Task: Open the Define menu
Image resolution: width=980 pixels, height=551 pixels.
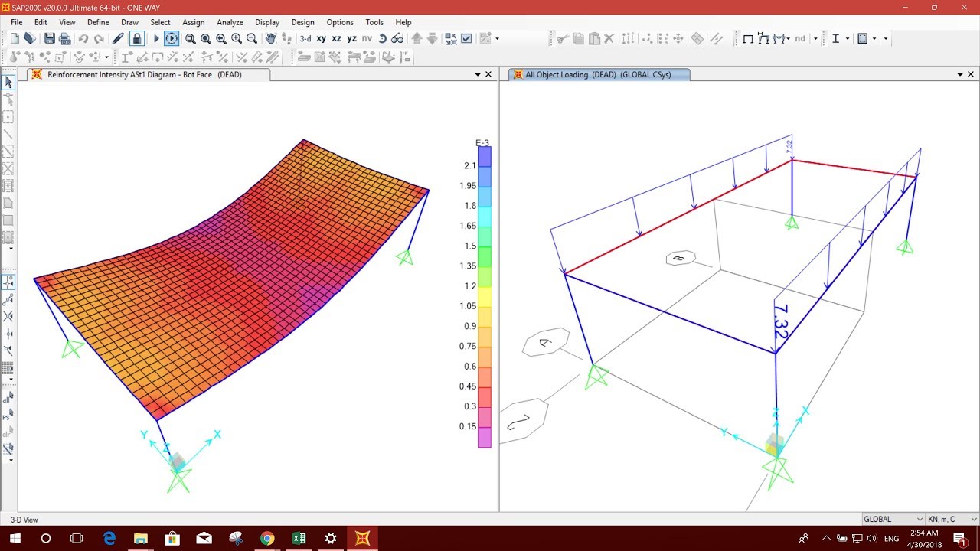Action: coord(98,22)
